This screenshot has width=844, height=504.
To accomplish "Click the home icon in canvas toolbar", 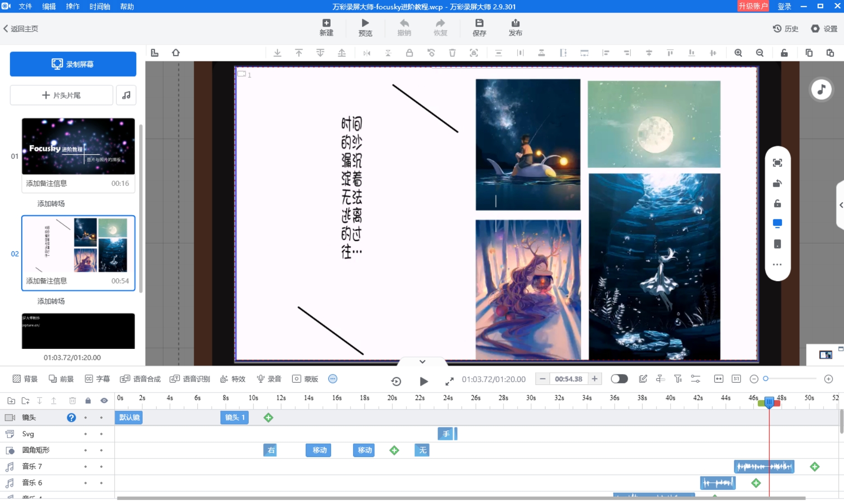I will point(176,53).
